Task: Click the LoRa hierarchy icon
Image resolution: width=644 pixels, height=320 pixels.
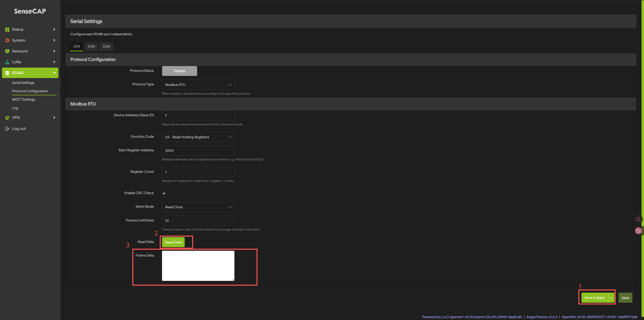Action: pyautogui.click(x=7, y=62)
